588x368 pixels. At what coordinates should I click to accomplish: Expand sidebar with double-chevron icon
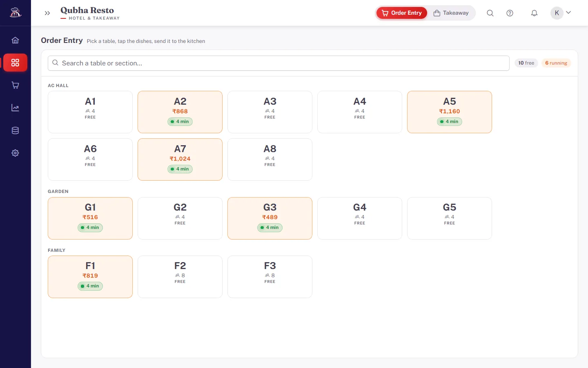coord(47,13)
